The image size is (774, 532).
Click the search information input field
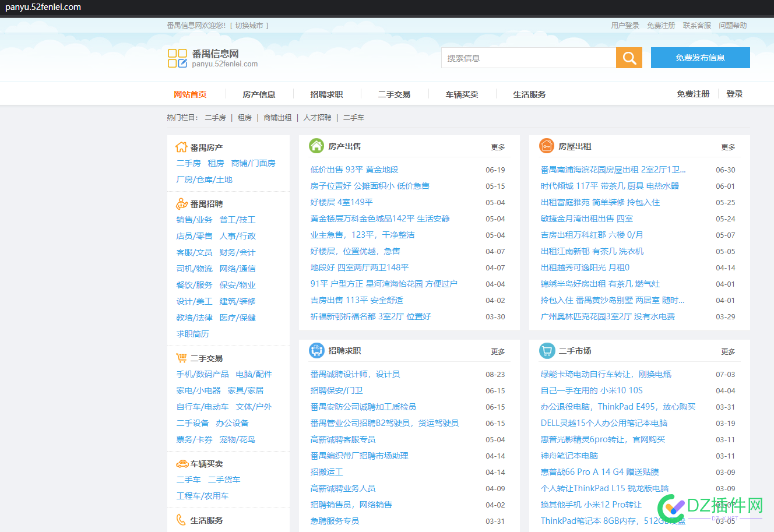(x=529, y=58)
